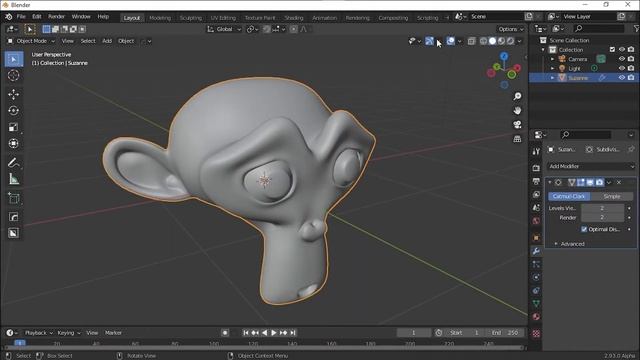The width and height of the screenshot is (640, 360).
Task: Jump to the end frame
Action: point(293,333)
